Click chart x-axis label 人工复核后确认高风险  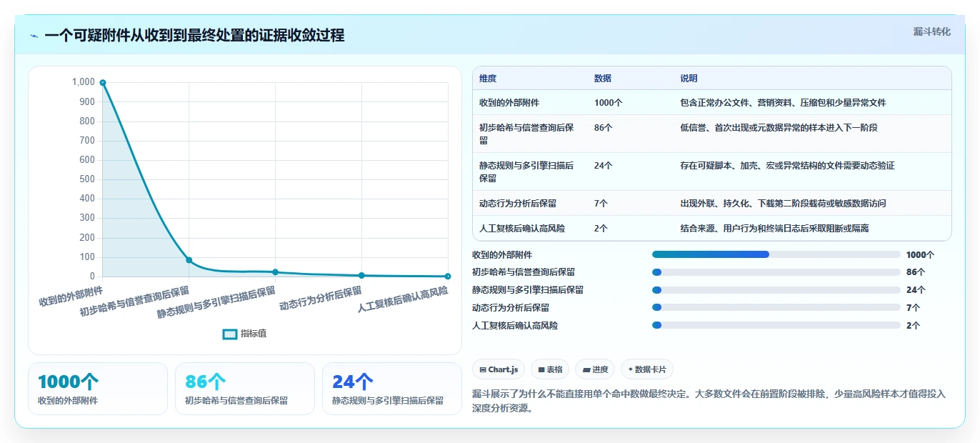(x=403, y=299)
